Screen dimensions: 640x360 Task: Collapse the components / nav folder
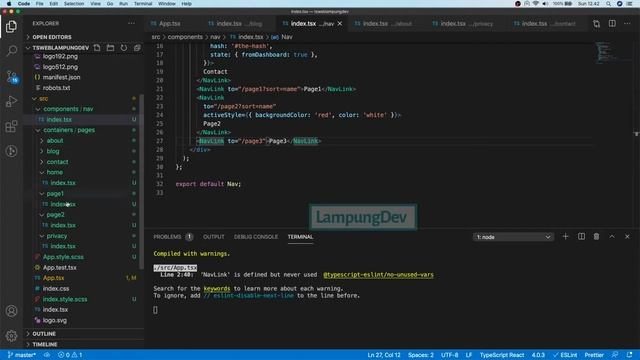click(68, 109)
